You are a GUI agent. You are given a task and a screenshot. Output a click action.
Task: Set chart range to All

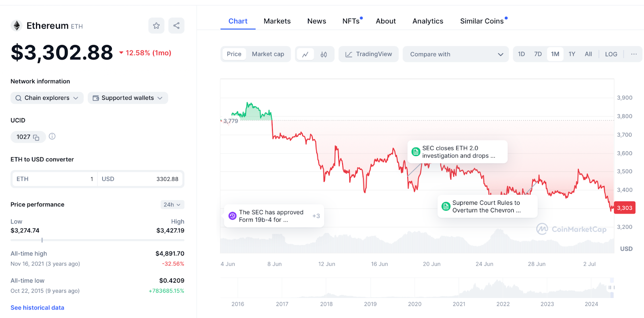[588, 54]
